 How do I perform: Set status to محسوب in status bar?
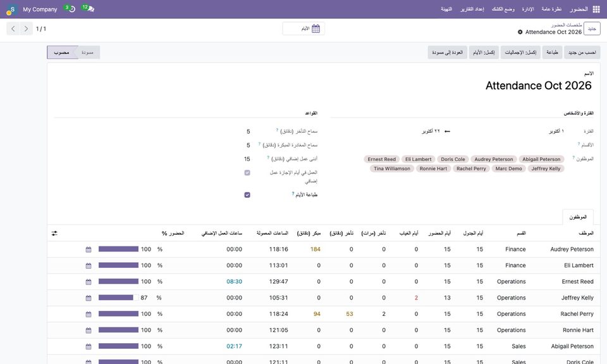pos(61,52)
